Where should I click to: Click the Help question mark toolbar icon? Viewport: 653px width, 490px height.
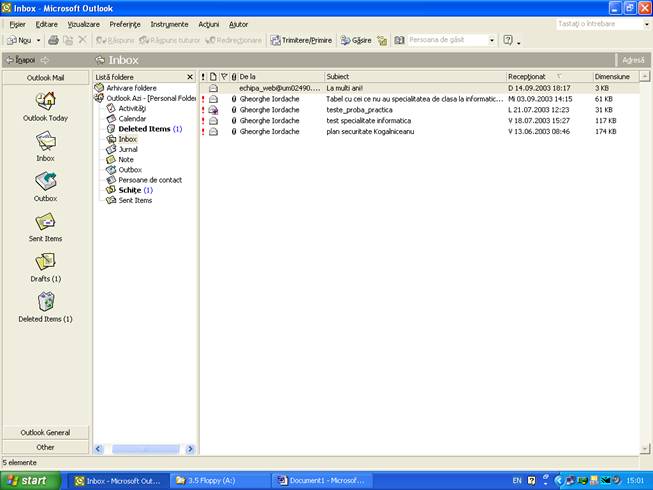pos(508,40)
